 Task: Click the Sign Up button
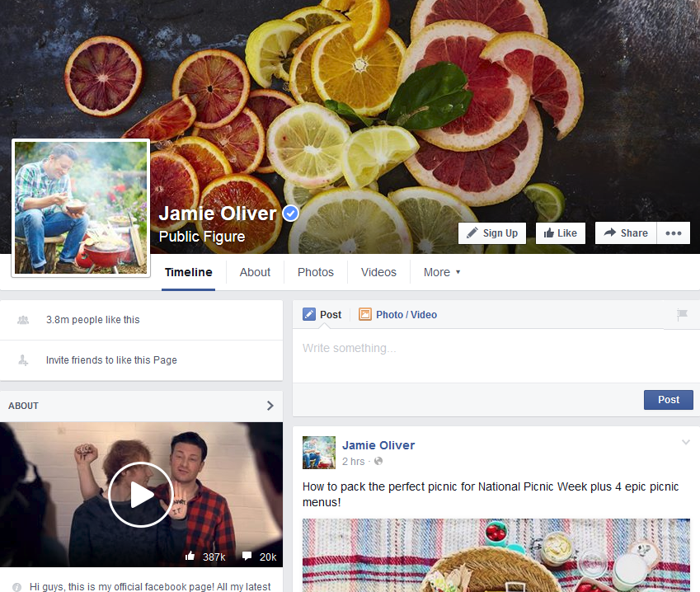492,233
